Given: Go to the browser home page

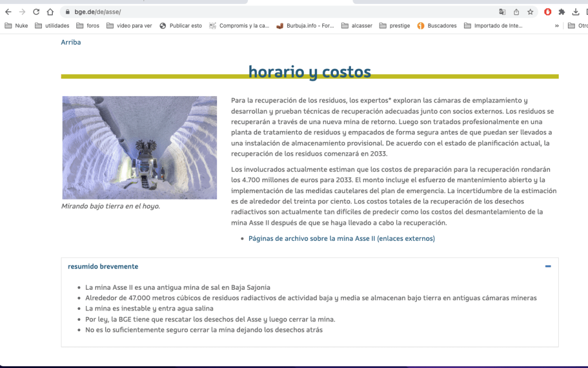Looking at the screenshot, I should (x=50, y=11).
